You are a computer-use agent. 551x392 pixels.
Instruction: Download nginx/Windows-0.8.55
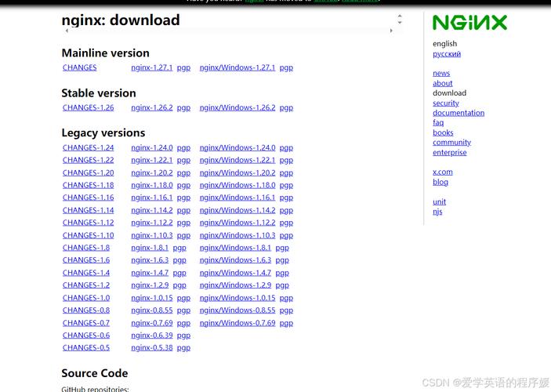click(x=237, y=310)
